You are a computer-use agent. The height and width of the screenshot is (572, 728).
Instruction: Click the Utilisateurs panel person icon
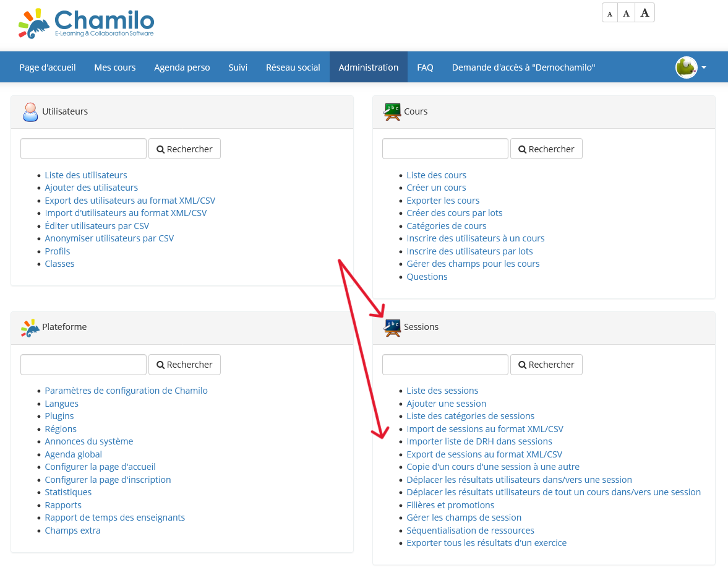[x=30, y=111]
